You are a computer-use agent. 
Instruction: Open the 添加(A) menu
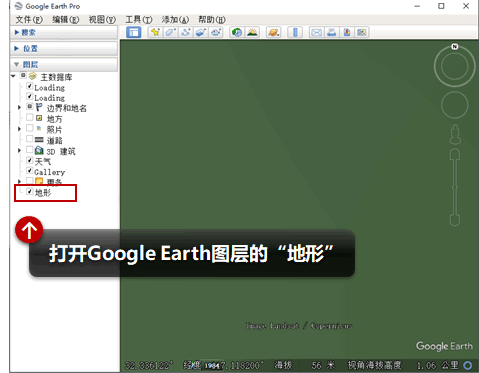tap(175, 20)
